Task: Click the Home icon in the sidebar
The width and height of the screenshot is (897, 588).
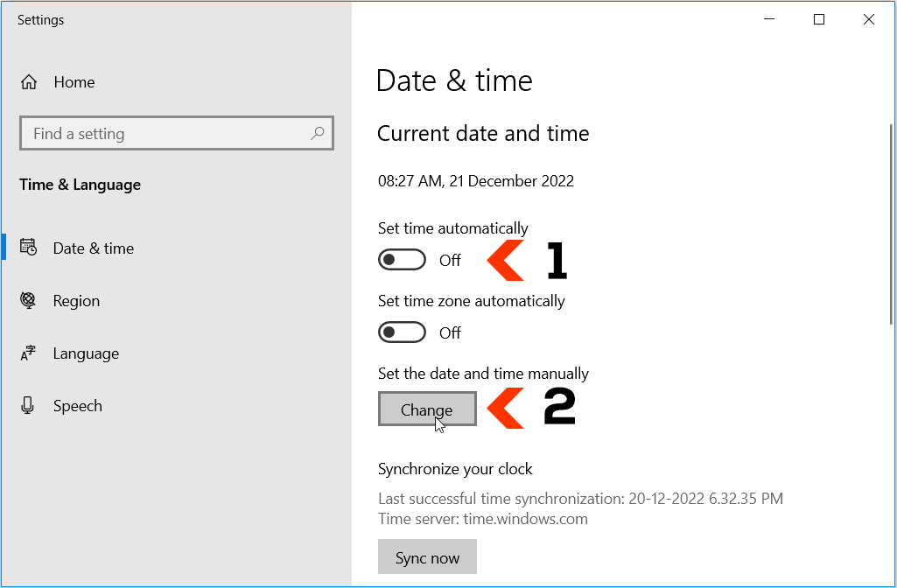Action: 30,81
